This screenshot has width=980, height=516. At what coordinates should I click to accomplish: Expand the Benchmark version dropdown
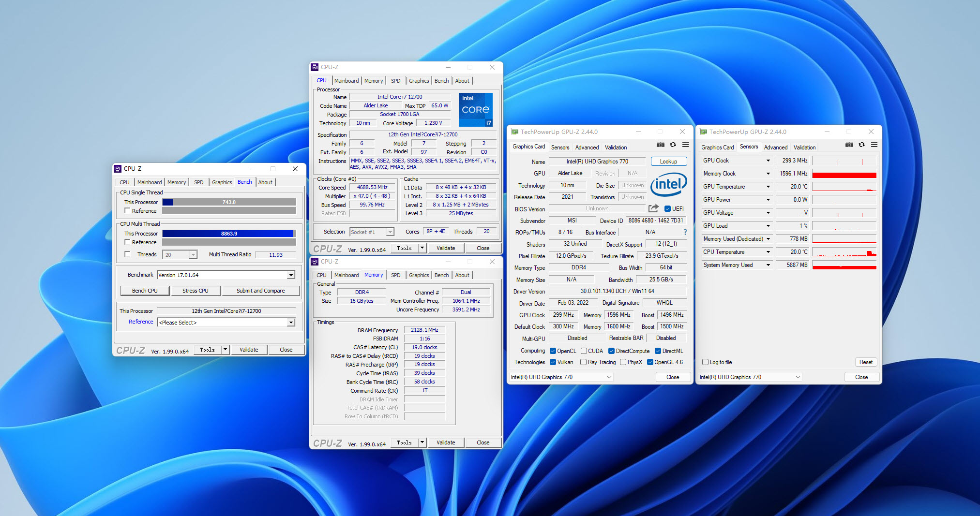[x=291, y=275]
